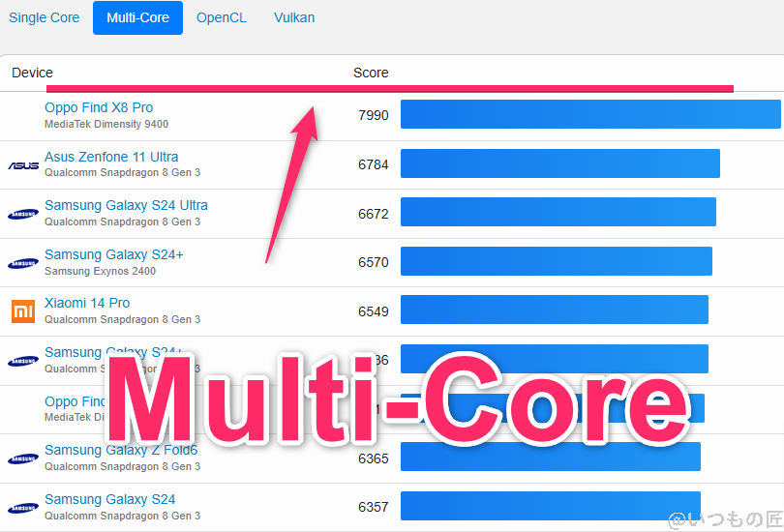The image size is (784, 532).
Task: Click the Score column header
Action: coord(371,73)
